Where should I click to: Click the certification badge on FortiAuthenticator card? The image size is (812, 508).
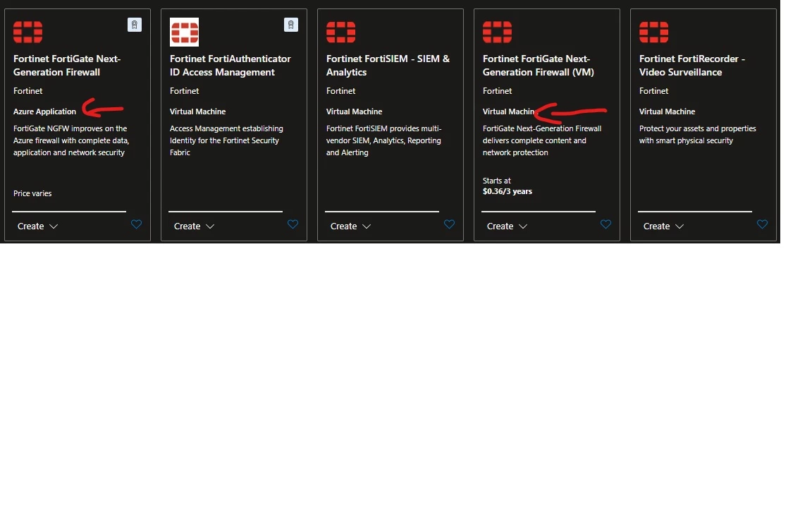point(291,25)
